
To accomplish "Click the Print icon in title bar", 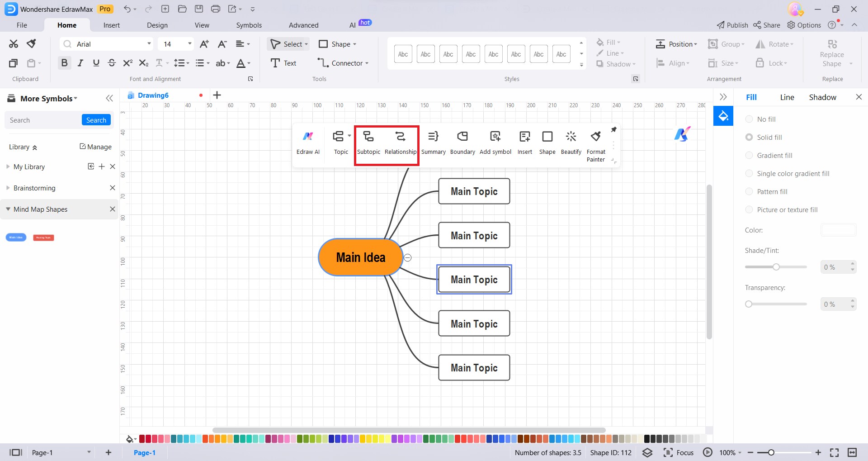I will point(216,9).
